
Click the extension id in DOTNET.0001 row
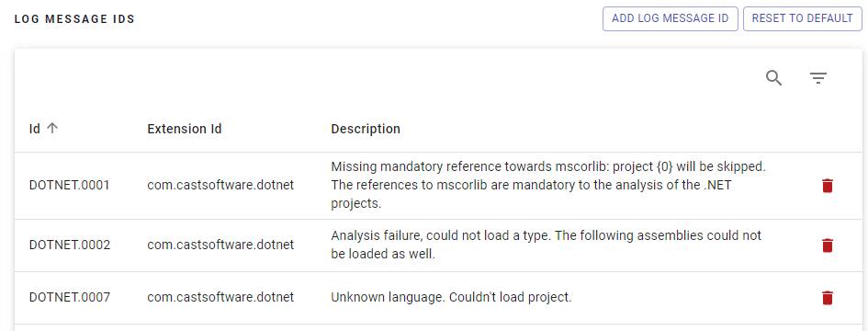click(x=220, y=185)
